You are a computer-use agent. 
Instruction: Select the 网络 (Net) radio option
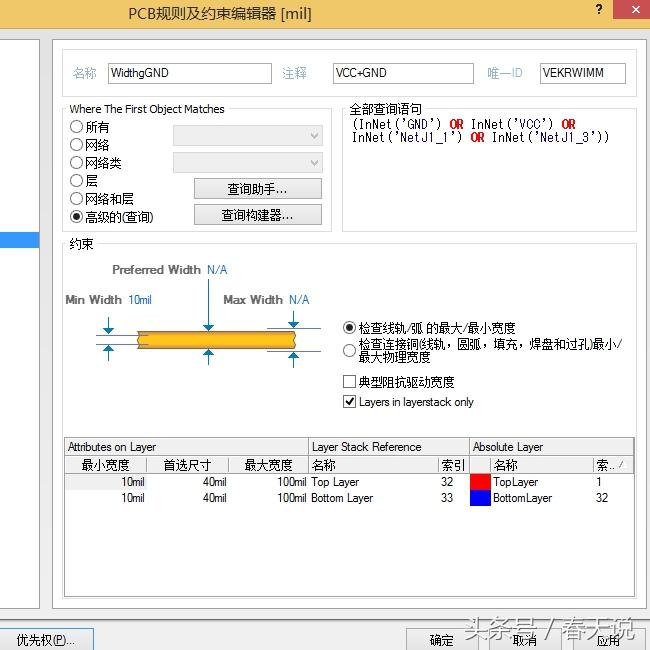pos(76,145)
